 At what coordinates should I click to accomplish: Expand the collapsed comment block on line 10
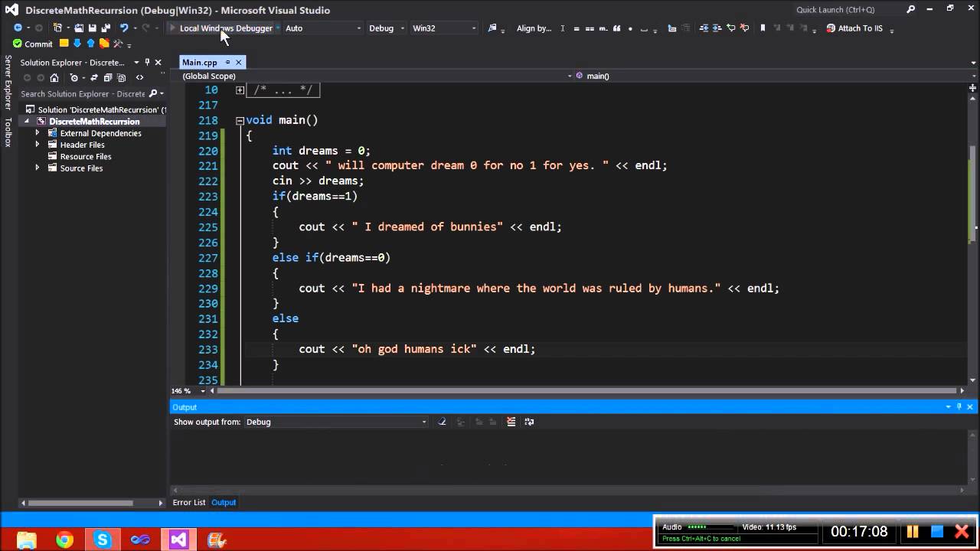(x=240, y=90)
